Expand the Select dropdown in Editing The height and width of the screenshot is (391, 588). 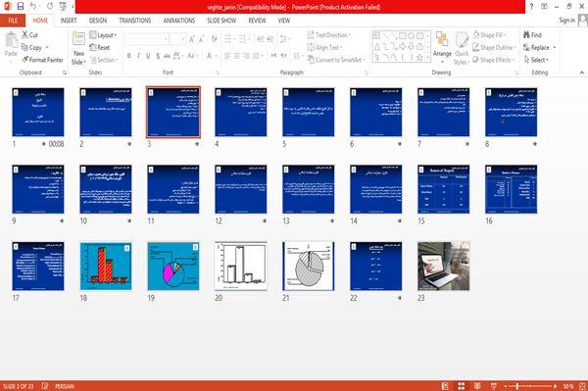point(536,60)
